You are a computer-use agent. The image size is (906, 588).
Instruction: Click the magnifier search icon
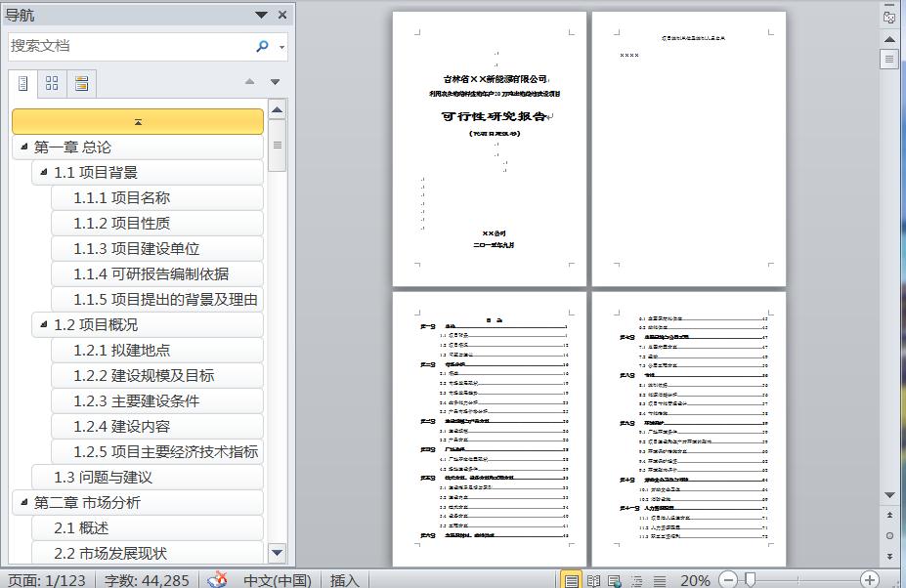[262, 46]
